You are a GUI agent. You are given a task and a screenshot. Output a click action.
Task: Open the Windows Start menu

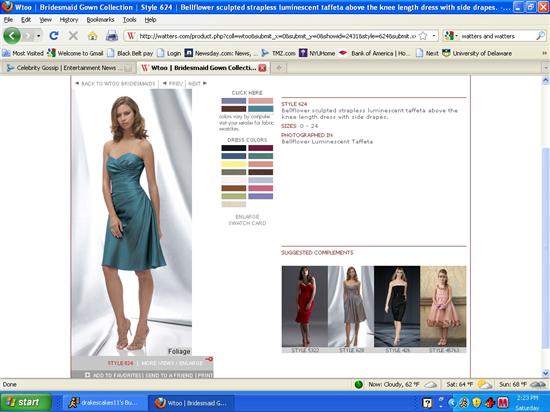tap(26, 402)
